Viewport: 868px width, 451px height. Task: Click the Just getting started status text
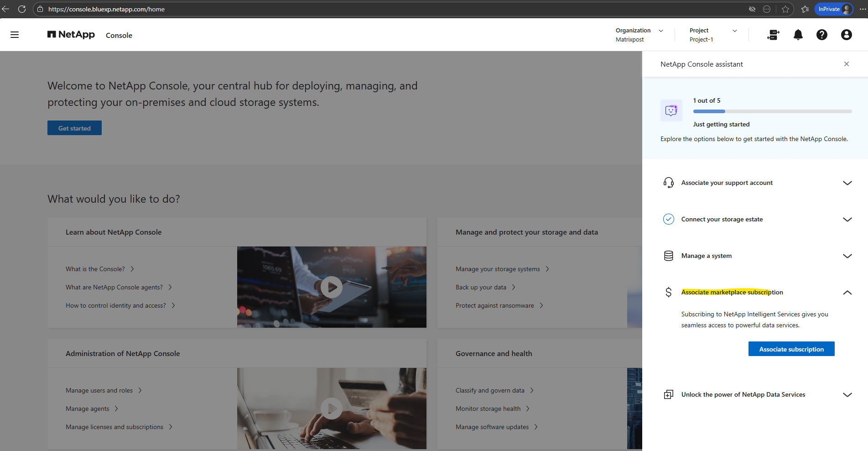pos(722,124)
